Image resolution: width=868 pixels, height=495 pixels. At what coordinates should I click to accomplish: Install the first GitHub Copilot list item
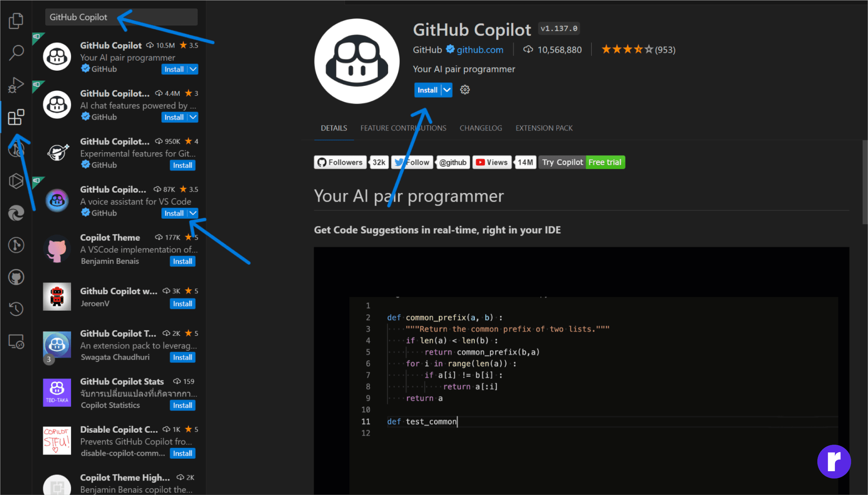174,69
